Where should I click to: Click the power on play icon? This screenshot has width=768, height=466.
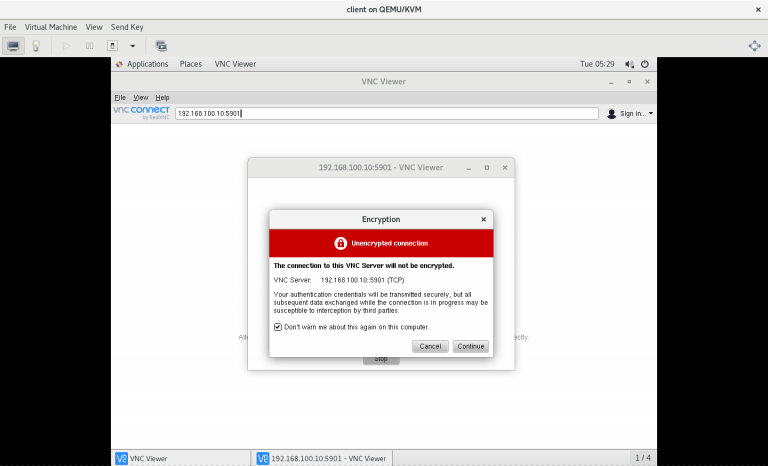click(66, 46)
